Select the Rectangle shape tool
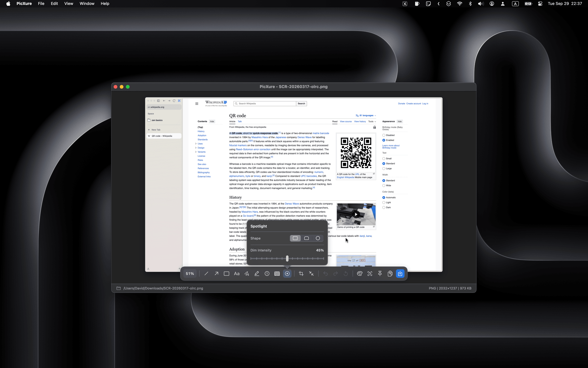This screenshot has height=368, width=588. click(226, 273)
